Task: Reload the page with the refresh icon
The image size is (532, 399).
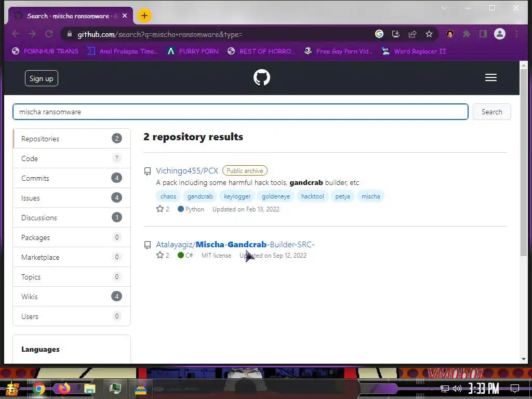Action: (49, 34)
